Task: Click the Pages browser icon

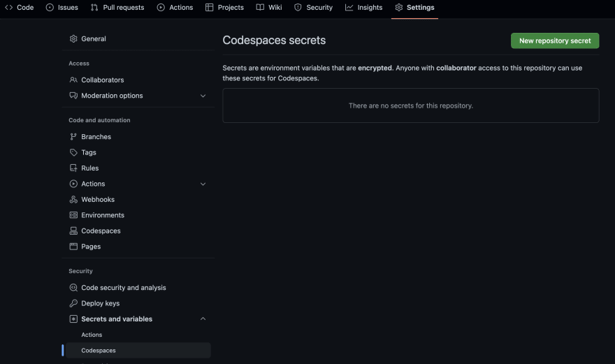Action: [x=73, y=247]
